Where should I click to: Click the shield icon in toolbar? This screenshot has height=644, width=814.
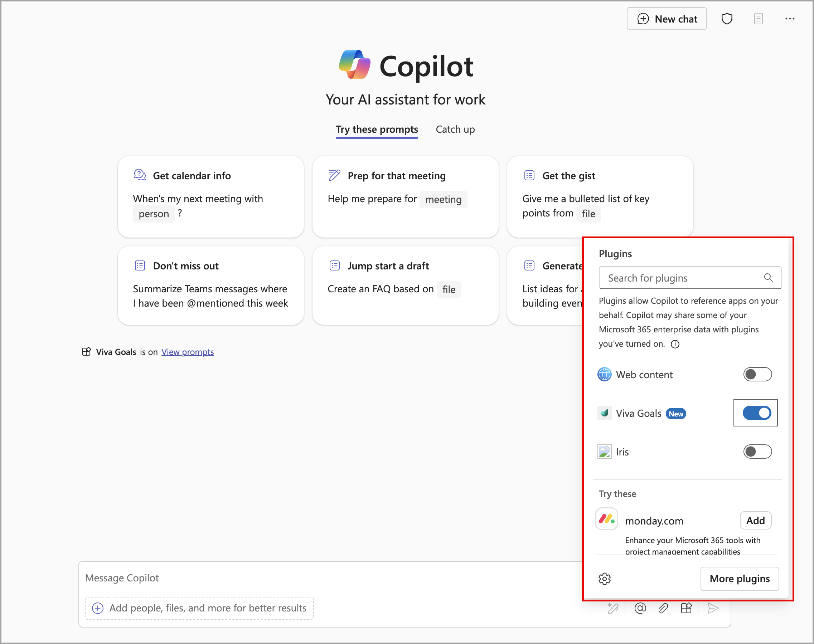pyautogui.click(x=727, y=19)
